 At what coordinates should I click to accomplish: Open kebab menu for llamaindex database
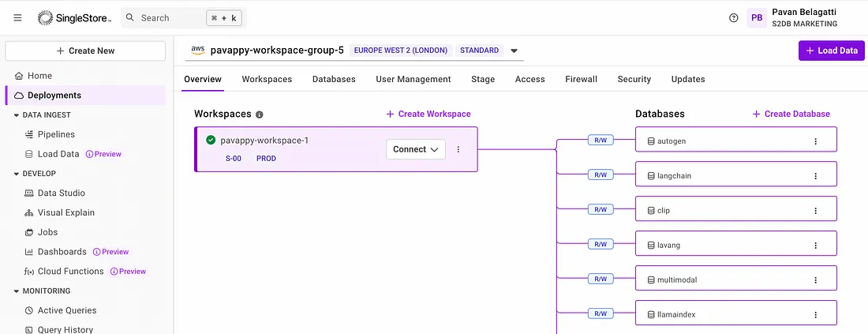point(815,314)
